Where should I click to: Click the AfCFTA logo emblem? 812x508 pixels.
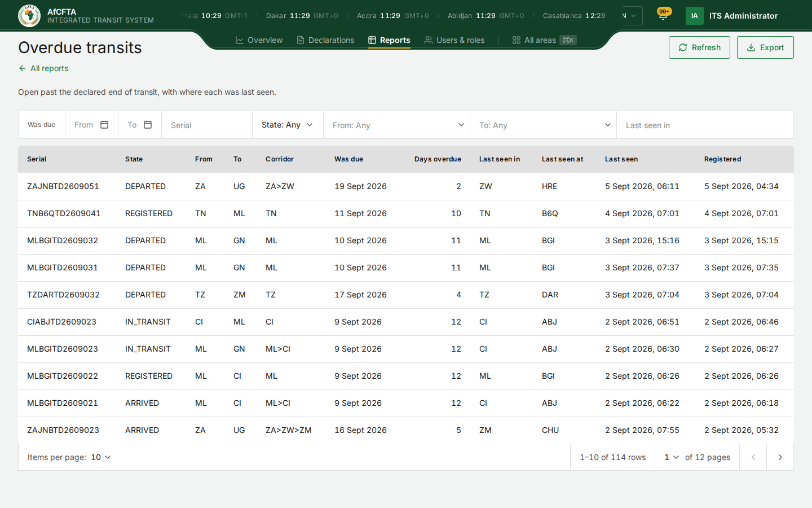(29, 16)
